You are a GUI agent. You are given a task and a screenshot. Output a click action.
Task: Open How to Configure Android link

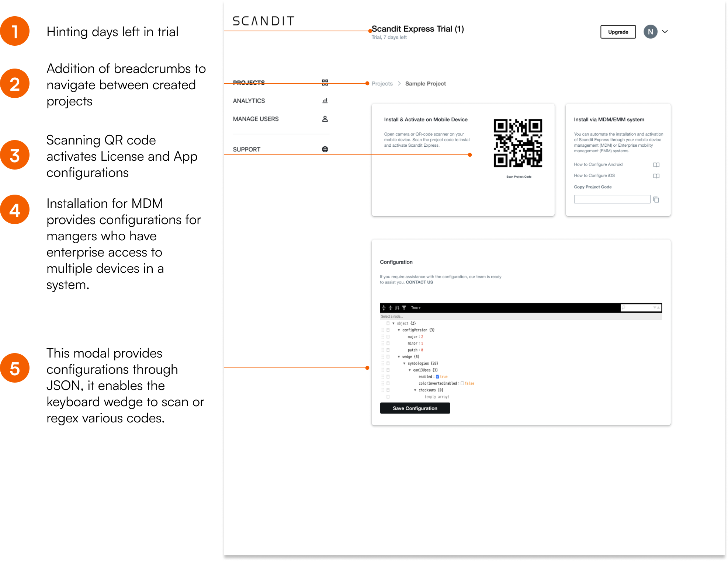click(x=598, y=164)
